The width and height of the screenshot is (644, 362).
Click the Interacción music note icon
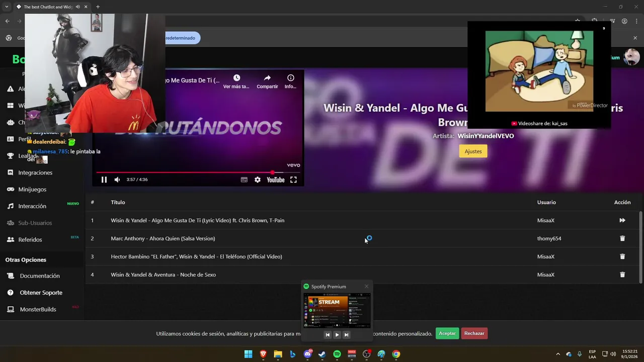10,206
